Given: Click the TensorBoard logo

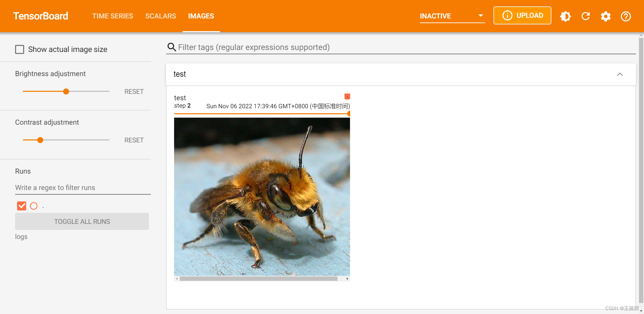Looking at the screenshot, I should click(40, 16).
